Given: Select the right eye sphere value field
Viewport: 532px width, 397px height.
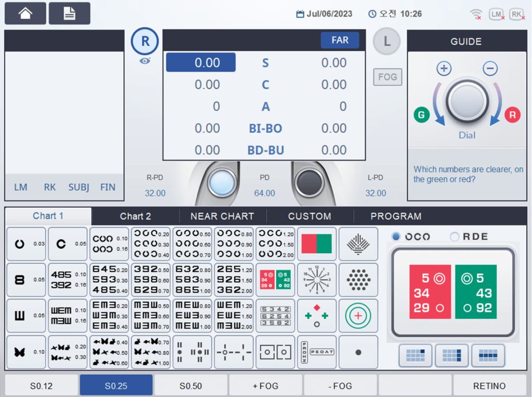Looking at the screenshot, I should pos(201,62).
